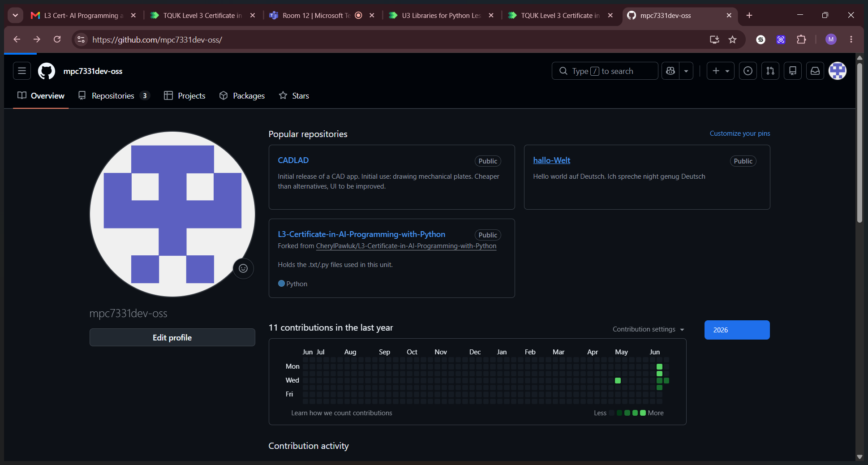Viewport: 868px width, 465px height.
Task: Click the Contribution activity heading
Action: [x=309, y=446]
